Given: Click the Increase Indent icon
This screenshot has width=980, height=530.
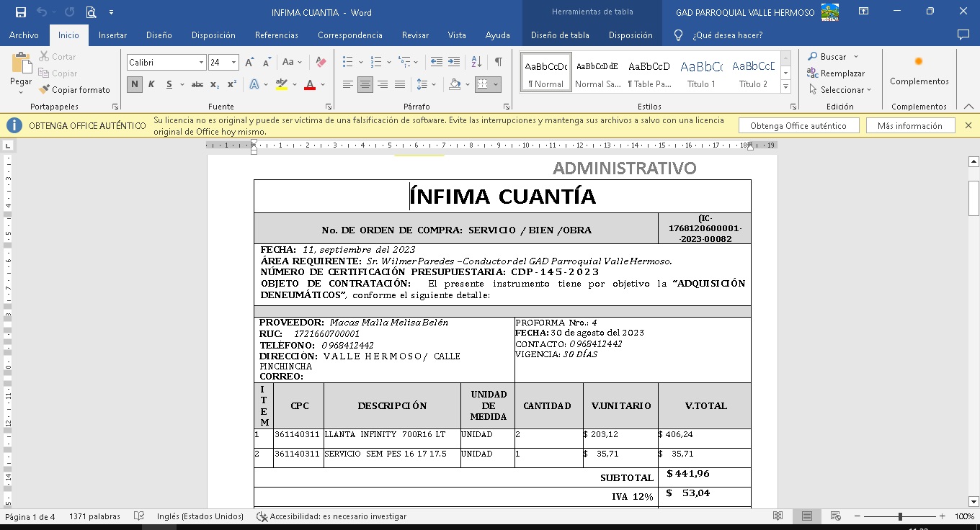Looking at the screenshot, I should click(x=454, y=63).
